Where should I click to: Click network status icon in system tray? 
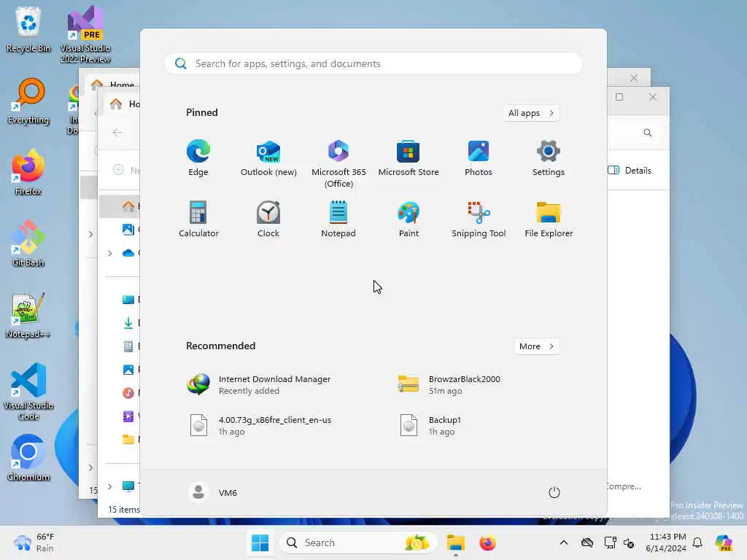pyautogui.click(x=610, y=542)
